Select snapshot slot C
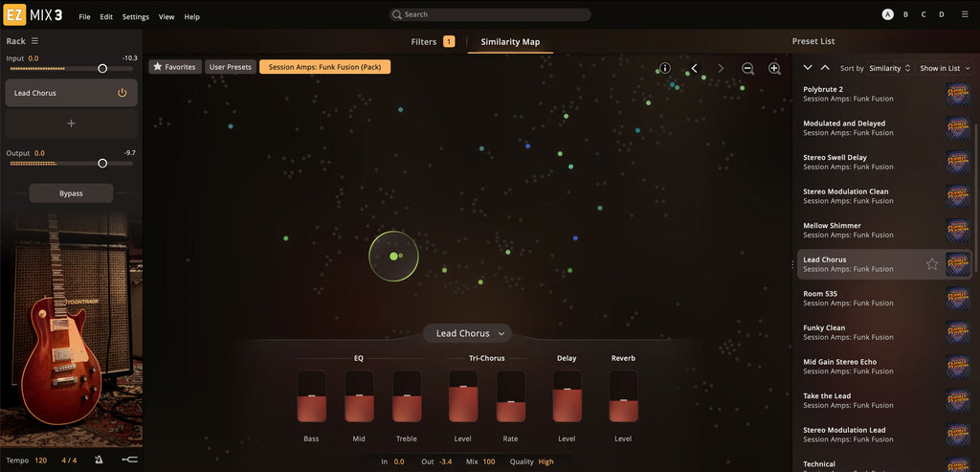 click(x=924, y=14)
